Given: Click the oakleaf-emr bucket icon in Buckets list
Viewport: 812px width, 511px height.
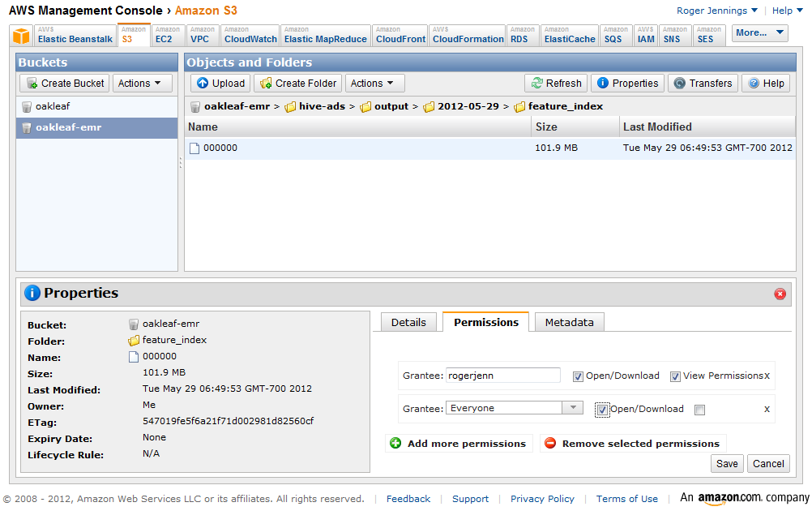Looking at the screenshot, I should (x=27, y=127).
